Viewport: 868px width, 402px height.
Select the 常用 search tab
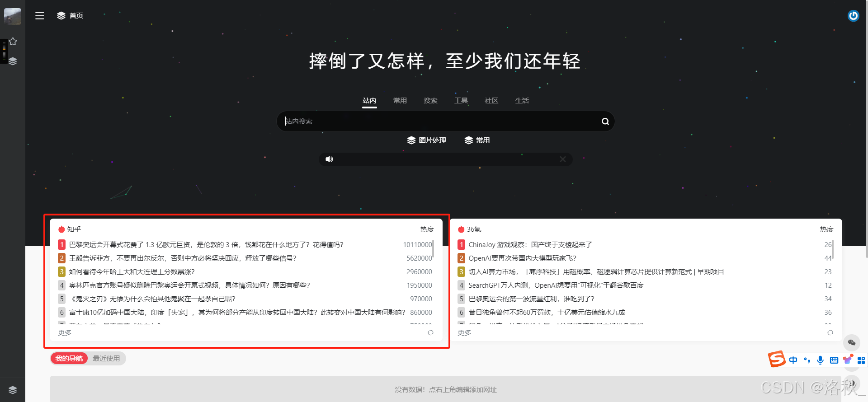(x=400, y=100)
